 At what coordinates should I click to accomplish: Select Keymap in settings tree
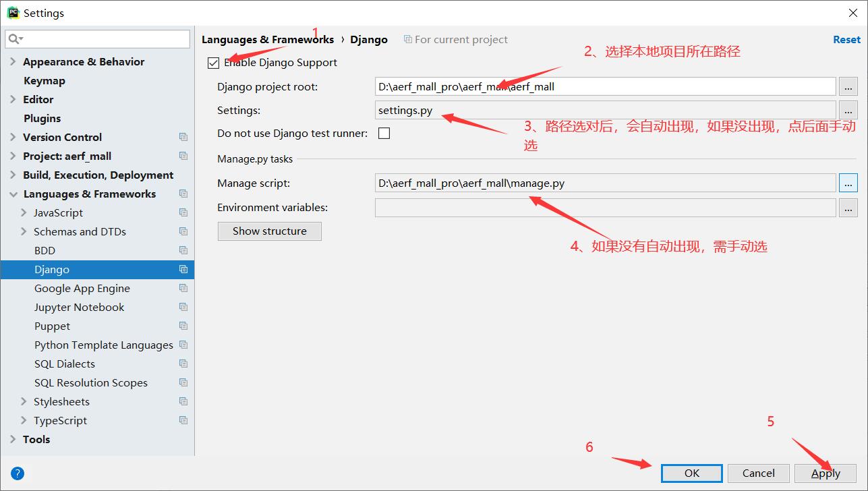pyautogui.click(x=45, y=80)
